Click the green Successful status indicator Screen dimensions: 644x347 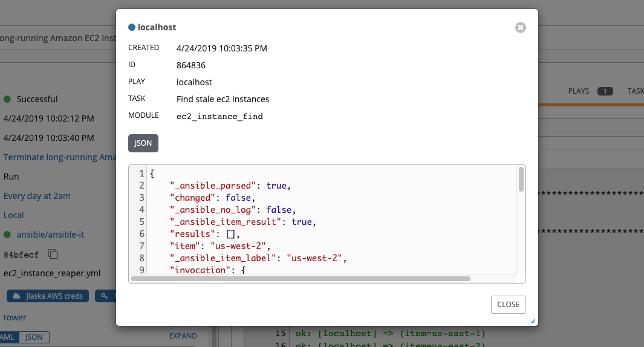tap(7, 99)
